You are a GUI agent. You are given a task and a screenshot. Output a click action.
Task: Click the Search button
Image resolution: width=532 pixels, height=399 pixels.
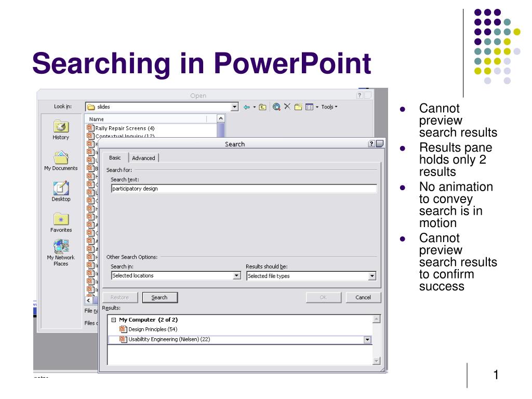click(x=159, y=298)
